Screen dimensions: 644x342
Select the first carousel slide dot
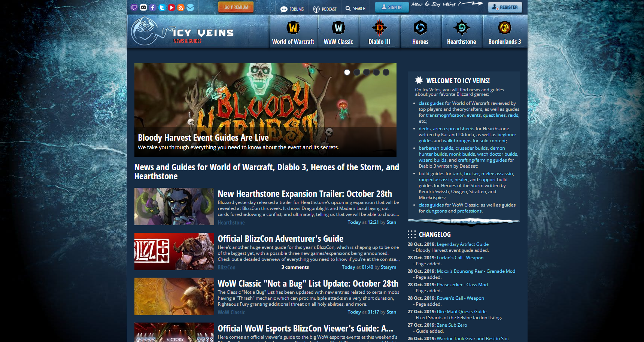coord(347,72)
